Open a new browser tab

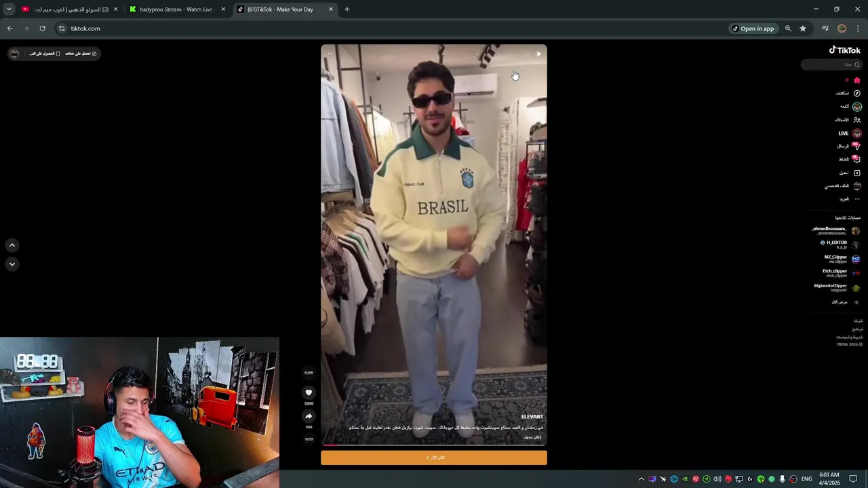[347, 9]
